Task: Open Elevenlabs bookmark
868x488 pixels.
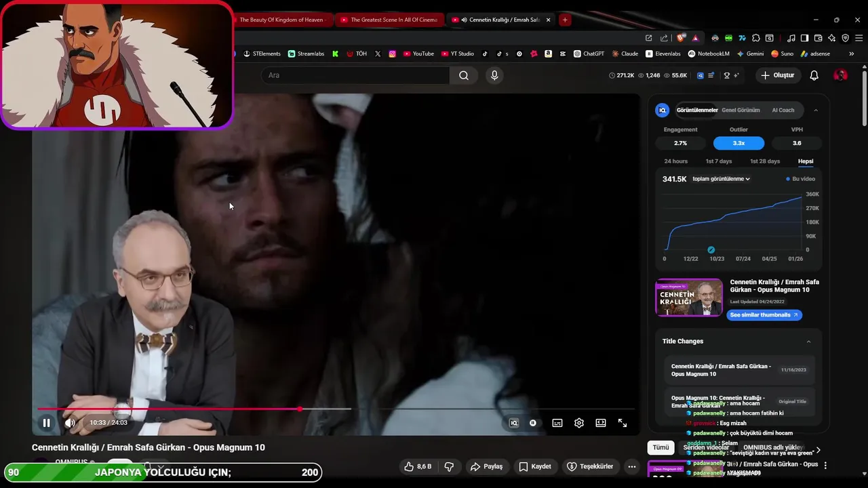Action: pyautogui.click(x=663, y=54)
